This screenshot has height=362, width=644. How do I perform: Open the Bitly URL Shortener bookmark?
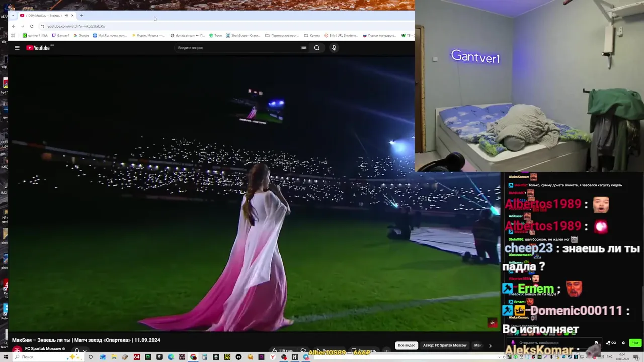(342, 36)
